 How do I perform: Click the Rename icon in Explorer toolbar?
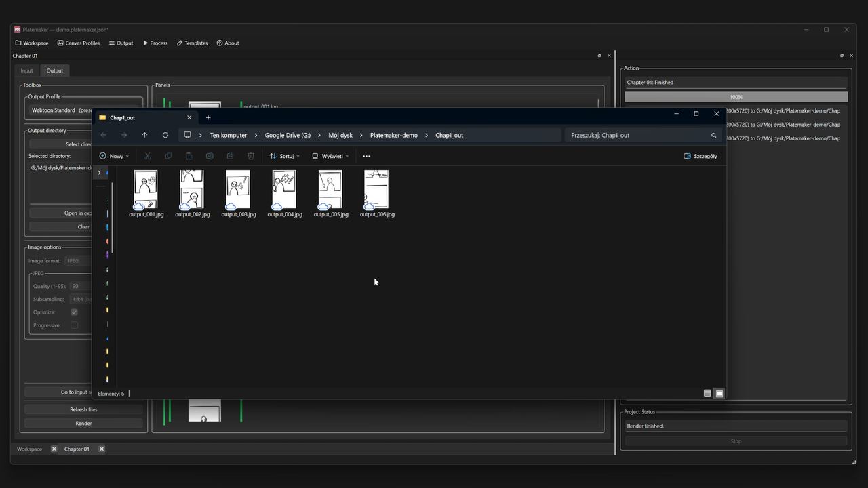tap(210, 156)
